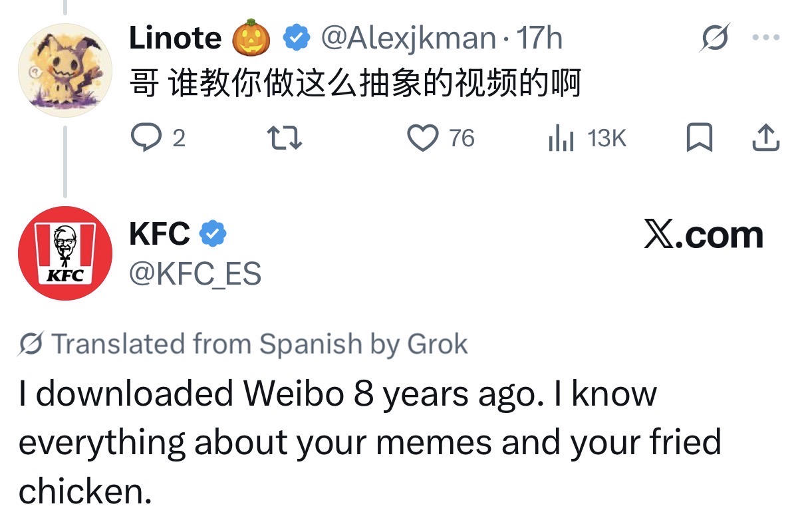Open Grok icon beside the more options dots
Viewport: 802px width, 532px height.
coord(715,38)
